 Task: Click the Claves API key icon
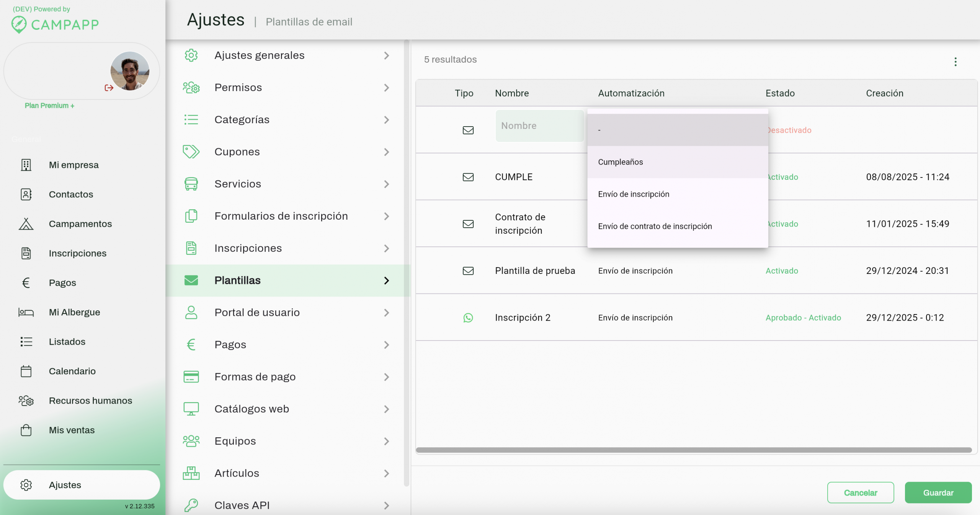(x=191, y=505)
